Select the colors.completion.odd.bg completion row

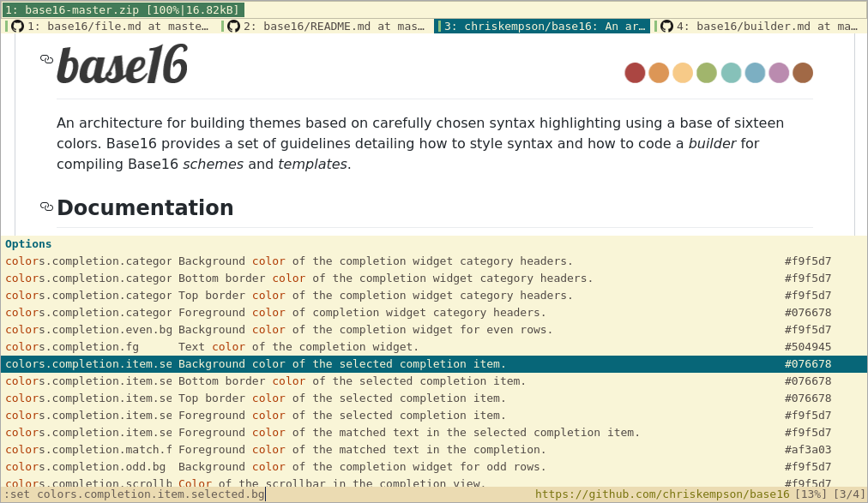coord(434,466)
